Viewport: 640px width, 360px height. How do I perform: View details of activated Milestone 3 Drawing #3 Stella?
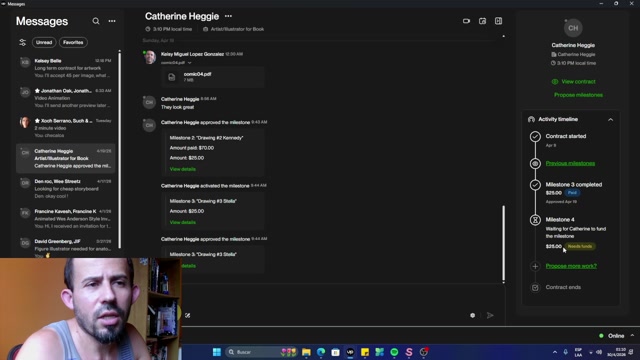pos(182,222)
